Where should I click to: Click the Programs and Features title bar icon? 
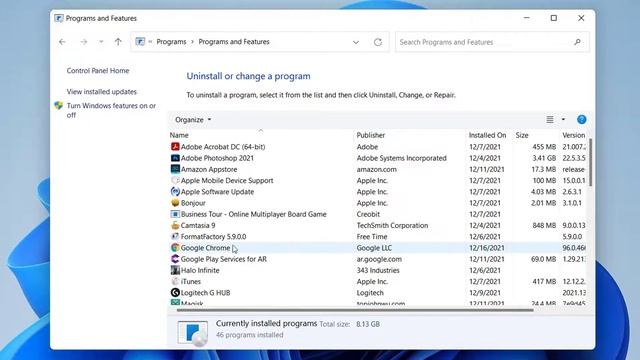(x=59, y=18)
